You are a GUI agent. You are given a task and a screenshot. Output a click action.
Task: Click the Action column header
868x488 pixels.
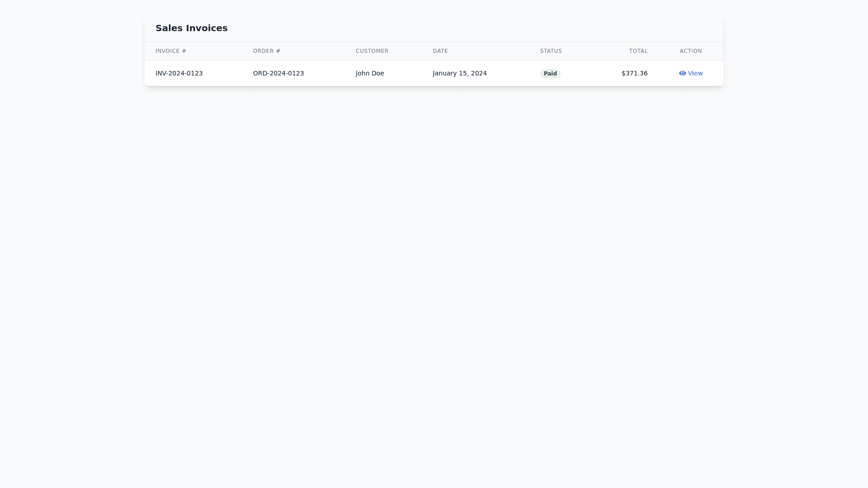pyautogui.click(x=690, y=51)
